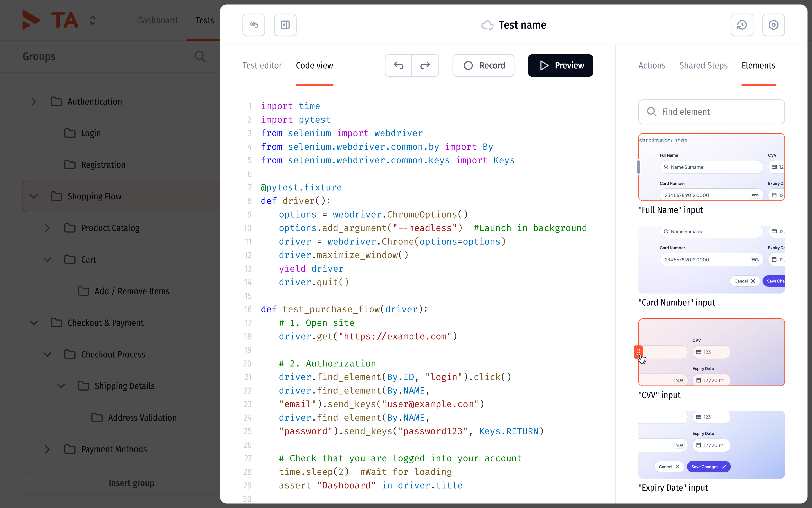Toggle the side panel layout icon
Viewport: 812px width, 508px height.
(285, 25)
